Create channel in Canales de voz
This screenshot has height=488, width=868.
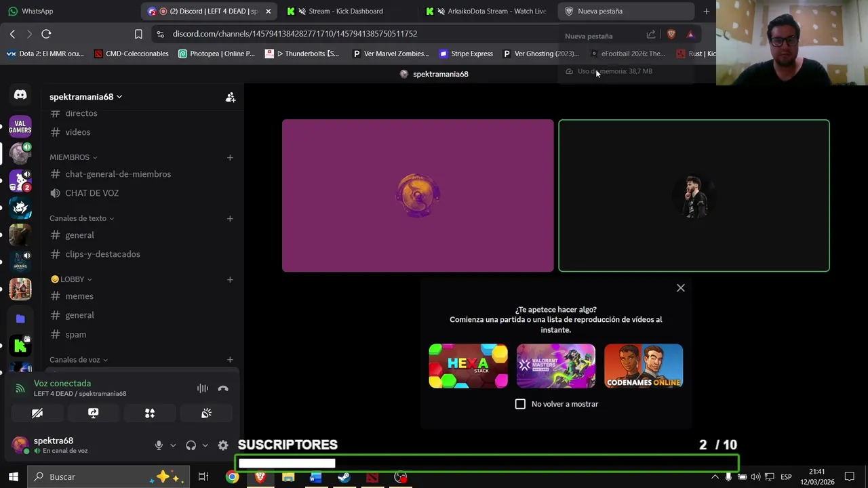(x=230, y=360)
